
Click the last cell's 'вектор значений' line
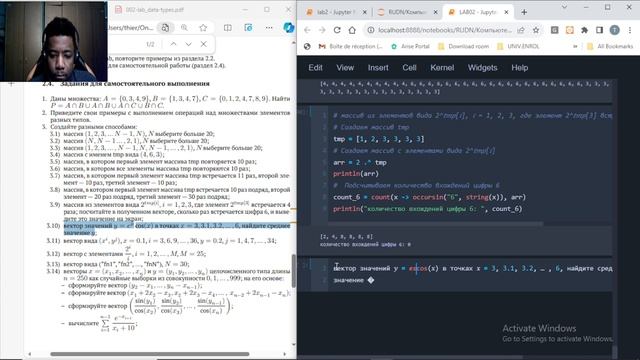click(473, 269)
